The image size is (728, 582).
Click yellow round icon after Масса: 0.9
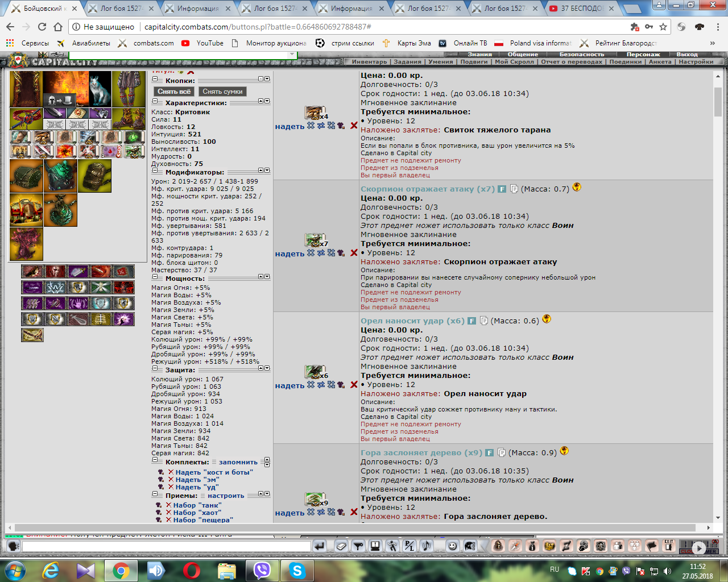pyautogui.click(x=564, y=451)
